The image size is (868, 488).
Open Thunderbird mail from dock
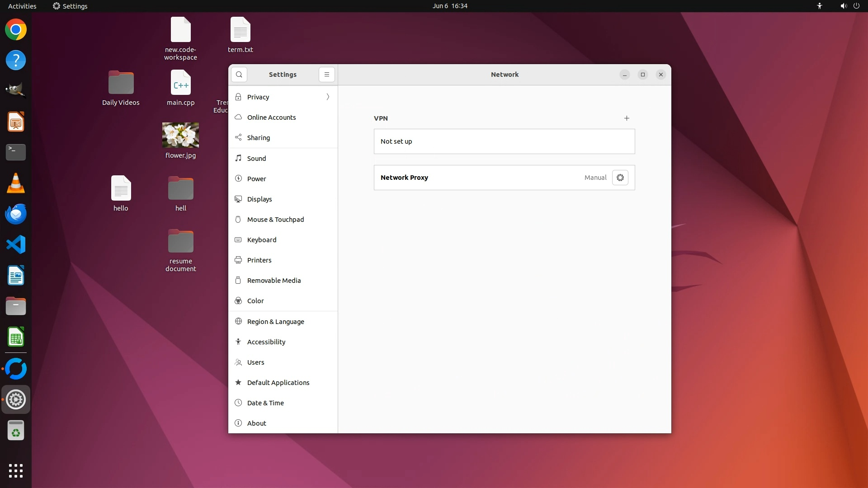16,214
